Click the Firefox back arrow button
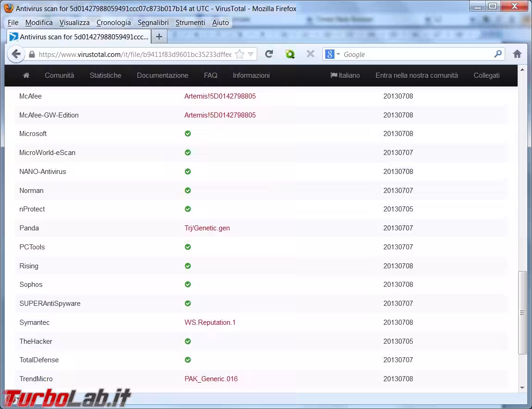532x409 pixels. (x=16, y=54)
